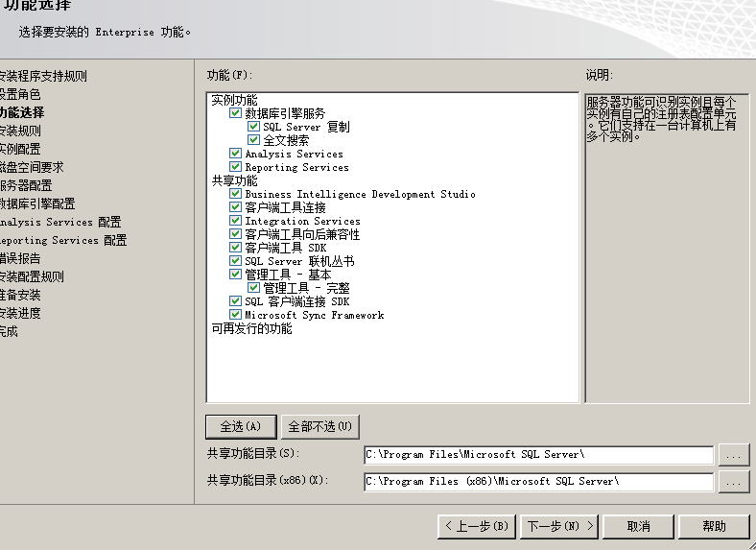Select 可再发行的功能 heading in tree

tap(251, 329)
